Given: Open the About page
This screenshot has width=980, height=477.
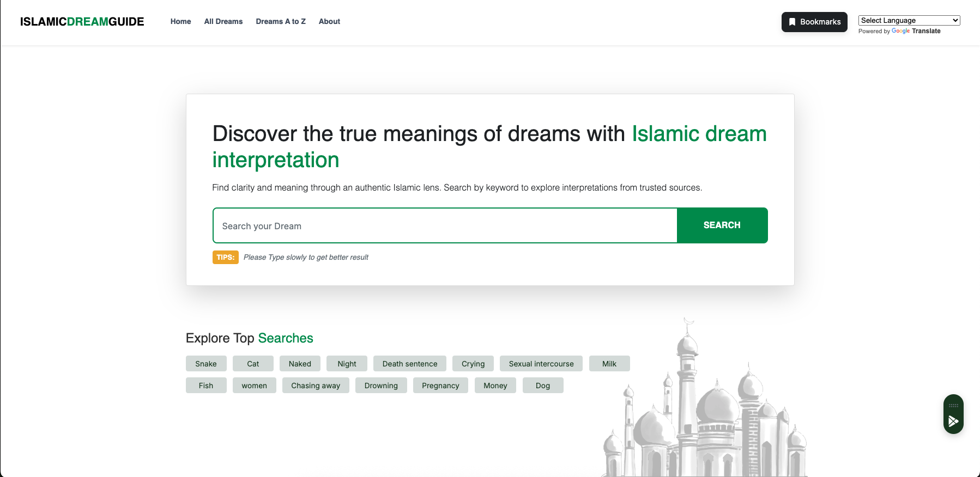Looking at the screenshot, I should pyautogui.click(x=329, y=21).
